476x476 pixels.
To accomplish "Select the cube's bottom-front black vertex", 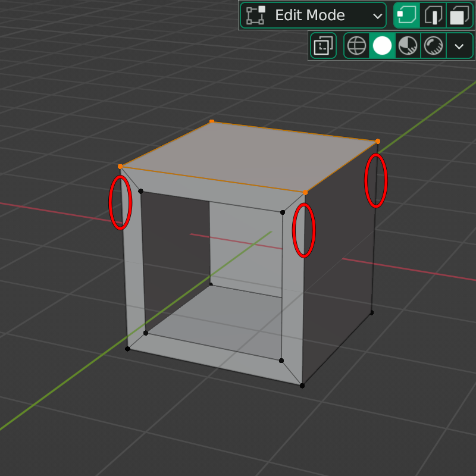I will pos(302,386).
